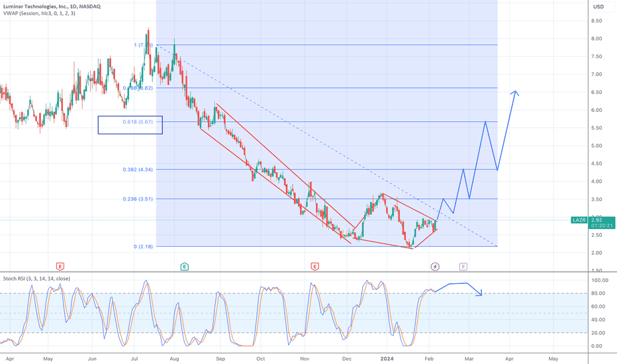The width and height of the screenshot is (617, 364).
Task: Click the 60.00 Stoch RSI scale label
Action: (x=598, y=306)
